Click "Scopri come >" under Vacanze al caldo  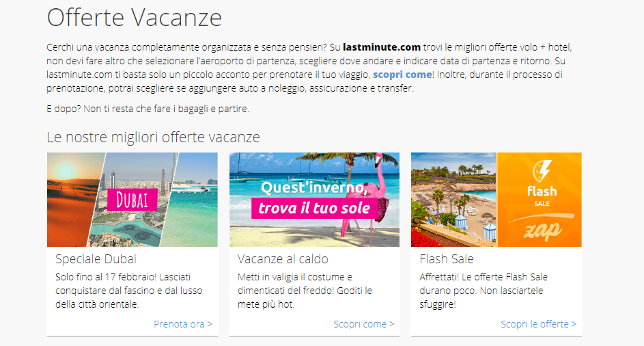[364, 324]
